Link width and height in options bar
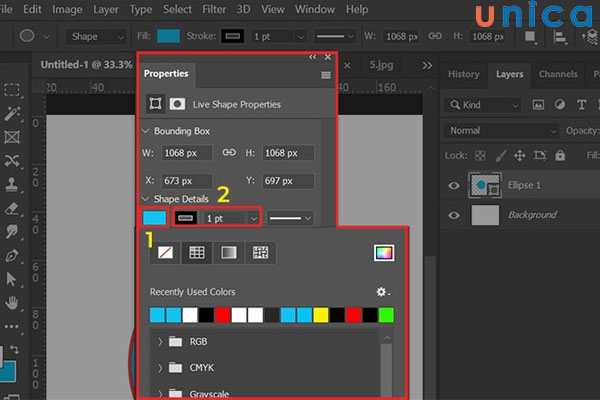600x400 pixels. point(435,36)
